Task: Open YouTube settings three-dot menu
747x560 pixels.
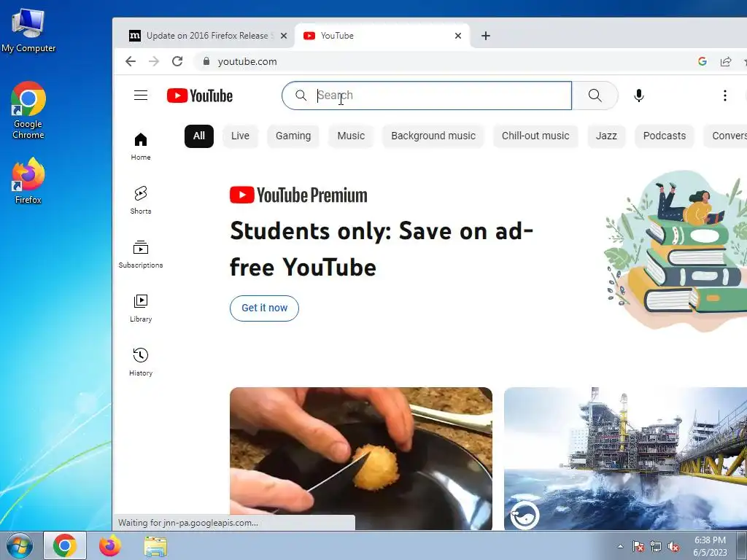Action: (x=724, y=96)
